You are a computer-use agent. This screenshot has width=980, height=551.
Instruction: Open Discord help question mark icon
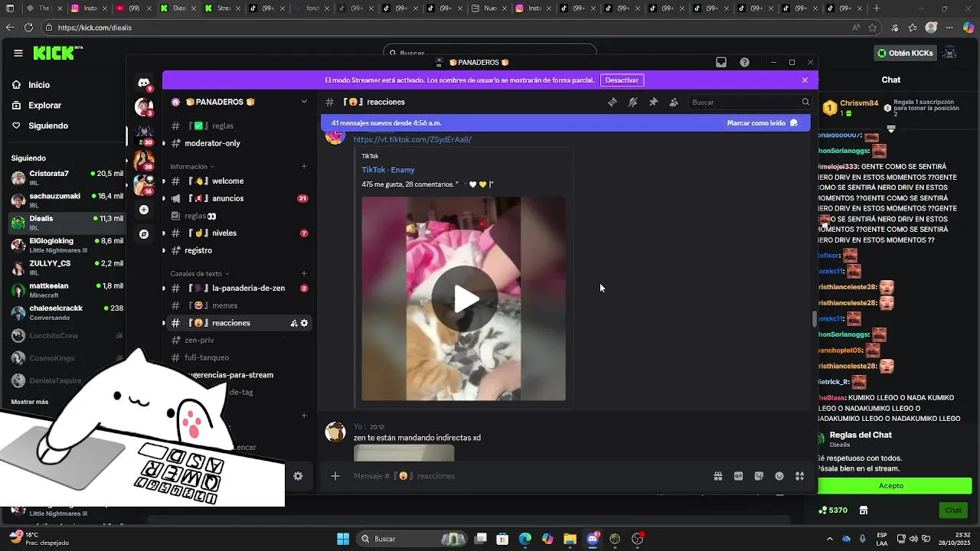click(744, 62)
